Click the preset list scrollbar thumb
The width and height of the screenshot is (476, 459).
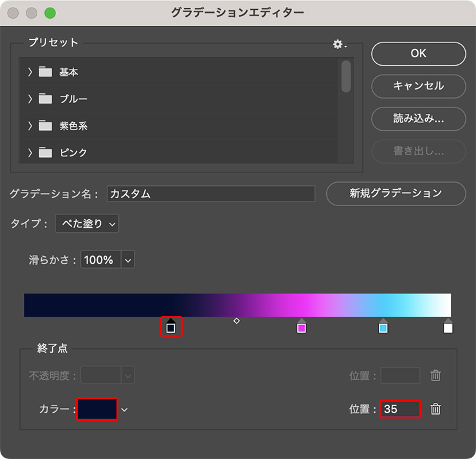(x=346, y=76)
